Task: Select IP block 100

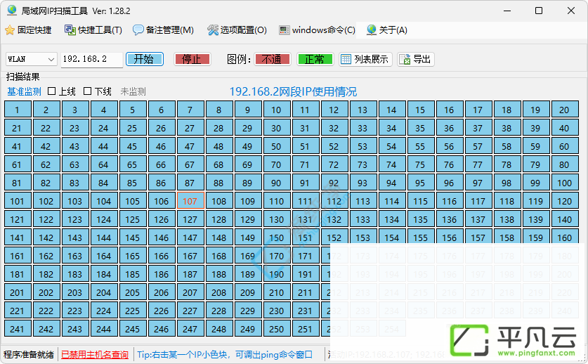Action: tap(564, 183)
